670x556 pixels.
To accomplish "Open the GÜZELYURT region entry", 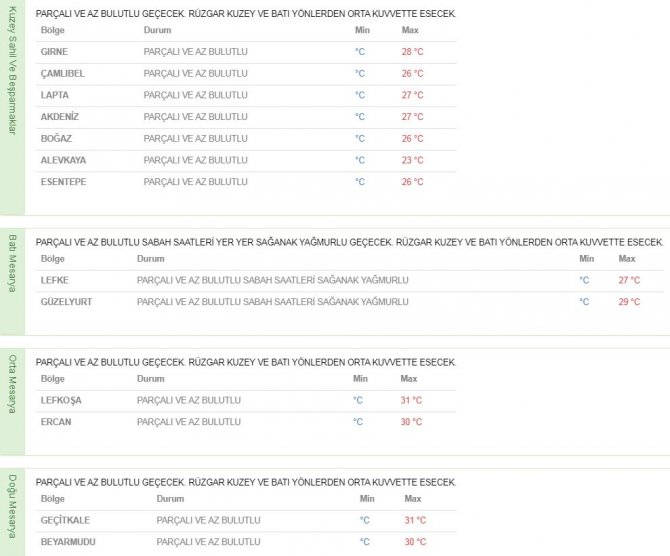I will click(x=66, y=302).
